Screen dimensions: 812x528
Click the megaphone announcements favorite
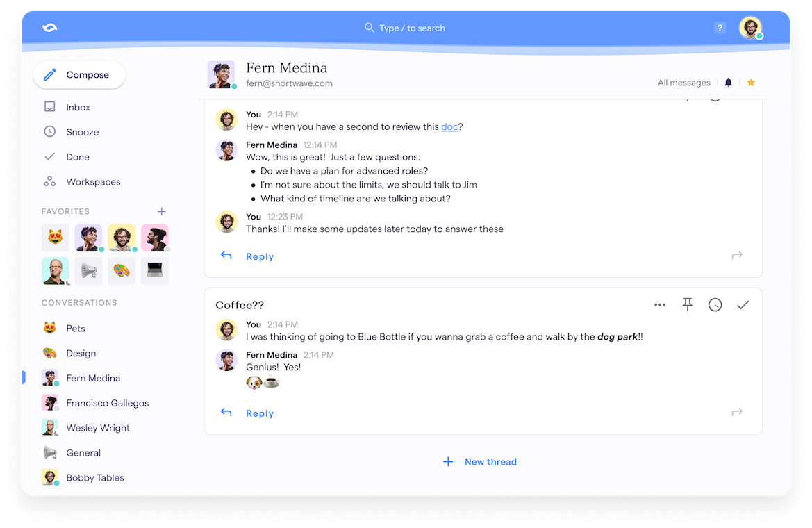(x=88, y=270)
